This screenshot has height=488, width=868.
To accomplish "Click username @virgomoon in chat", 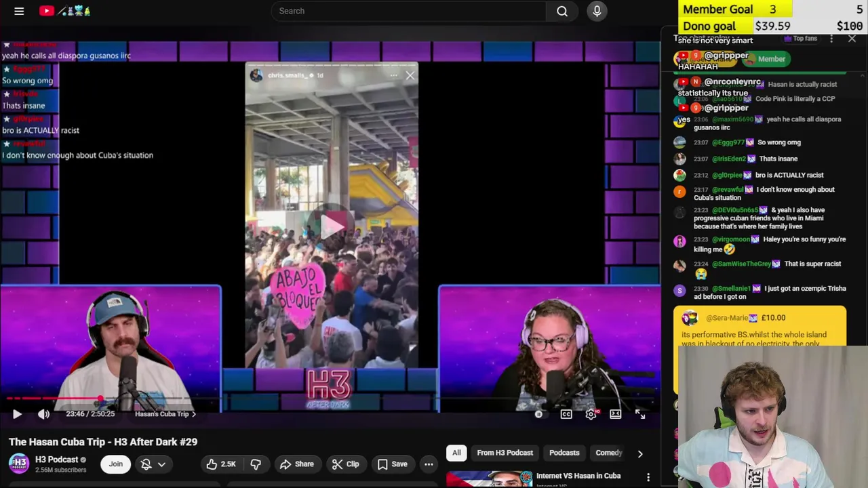I will tap(731, 239).
